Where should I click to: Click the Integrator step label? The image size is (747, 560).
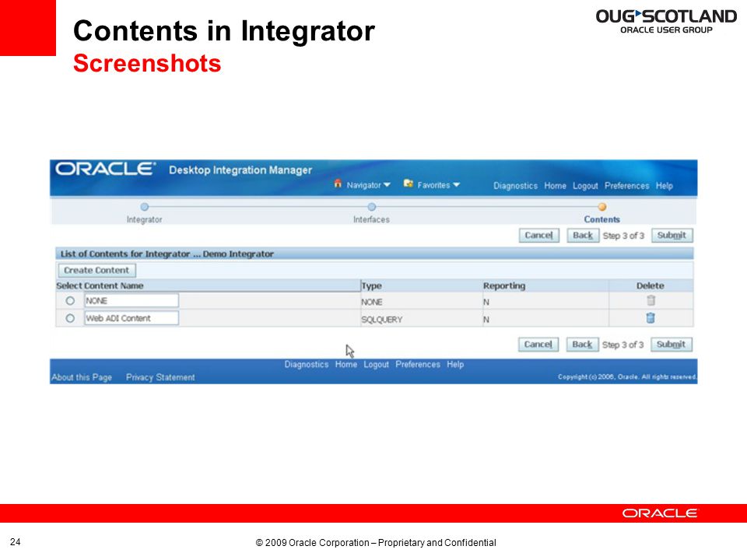point(145,219)
